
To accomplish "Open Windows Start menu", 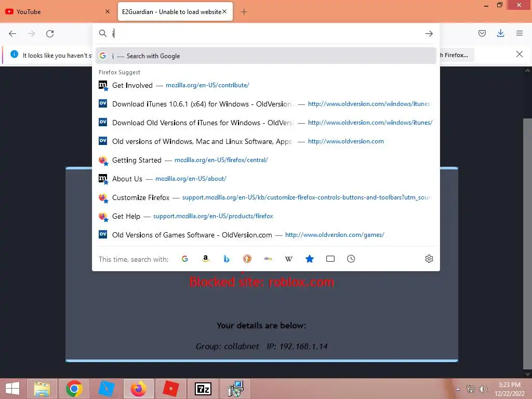I will pos(12,389).
